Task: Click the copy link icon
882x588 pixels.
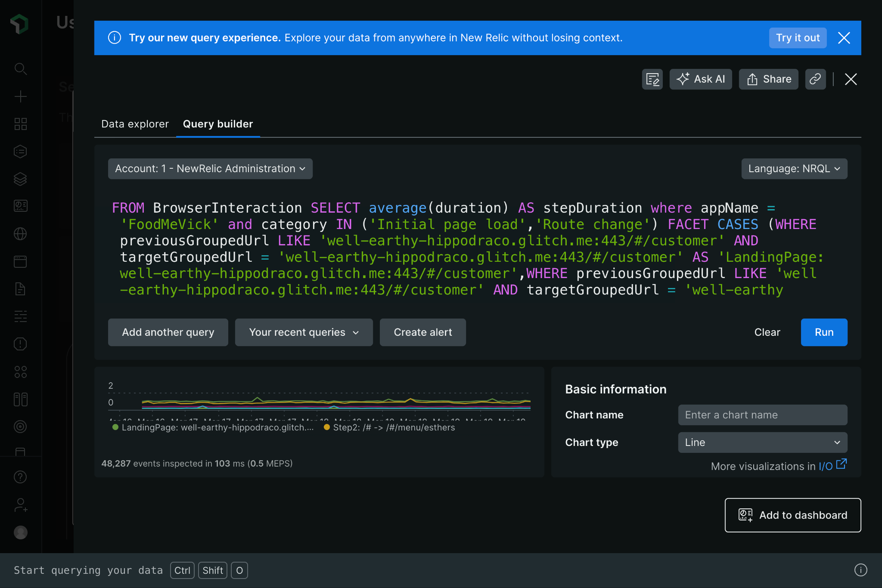Action: (x=816, y=79)
